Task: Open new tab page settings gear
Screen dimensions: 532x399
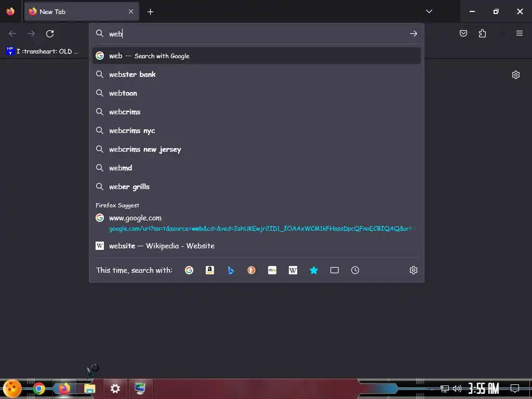Action: (516, 75)
